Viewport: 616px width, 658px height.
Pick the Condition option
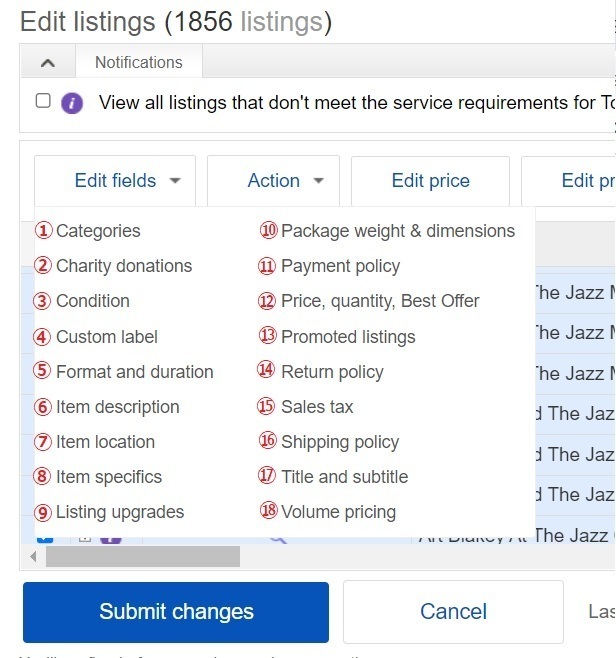[92, 301]
